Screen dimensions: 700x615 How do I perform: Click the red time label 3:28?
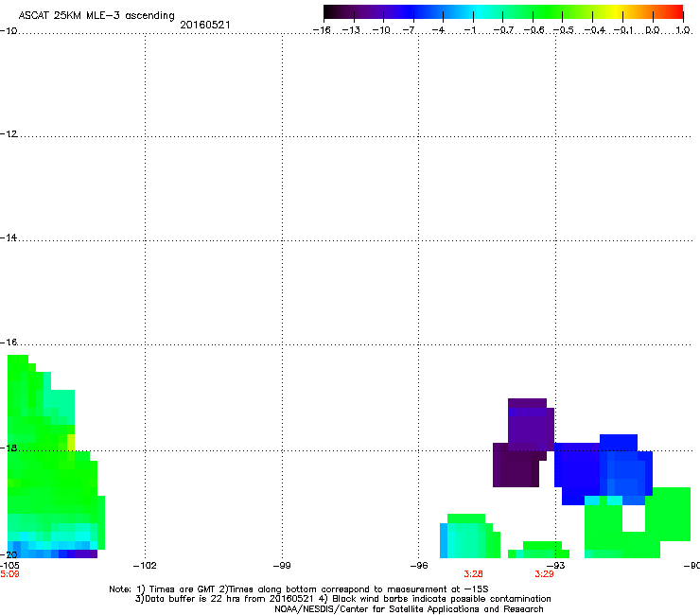[x=473, y=574]
